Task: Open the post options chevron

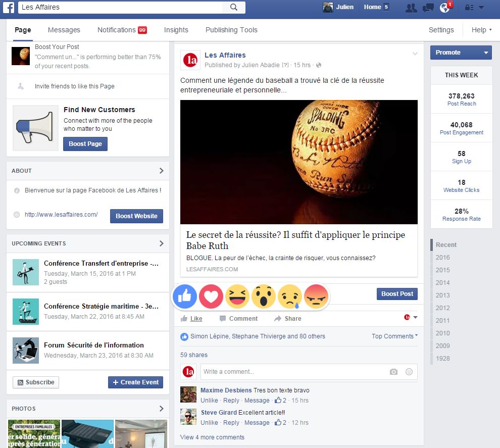Action: pos(415,54)
